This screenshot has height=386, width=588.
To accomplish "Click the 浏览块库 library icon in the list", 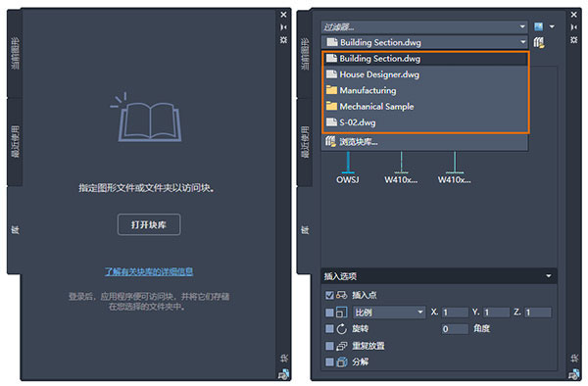I will pos(330,141).
